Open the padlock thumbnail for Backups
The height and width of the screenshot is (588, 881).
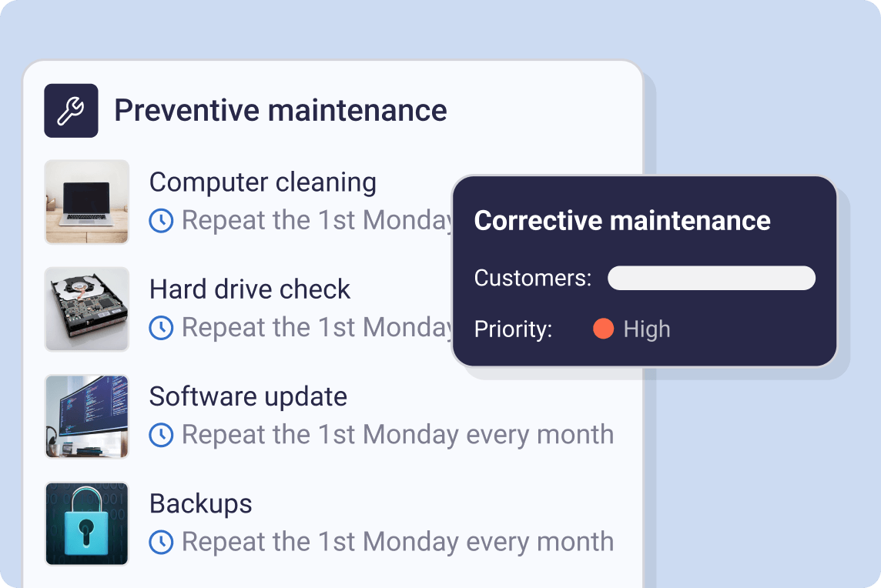(86, 523)
